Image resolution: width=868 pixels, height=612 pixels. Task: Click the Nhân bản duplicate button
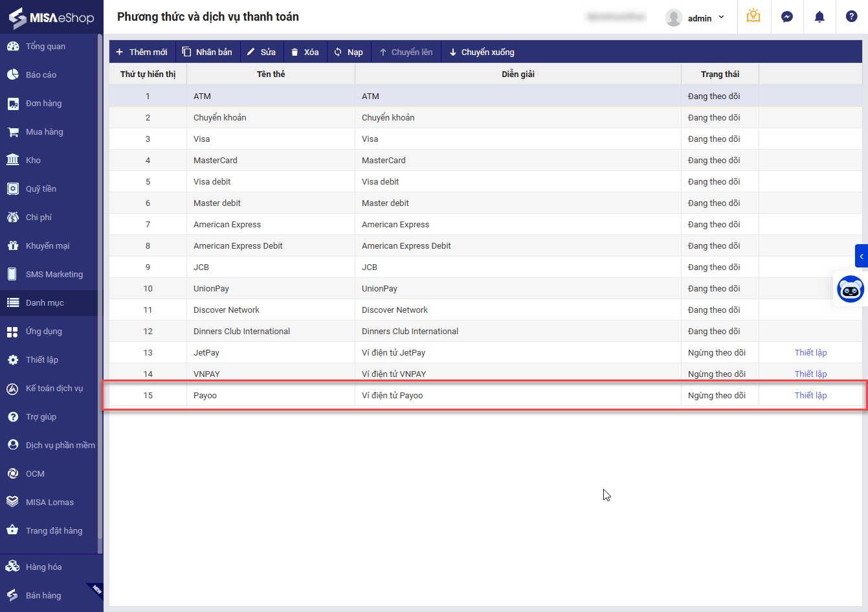click(207, 52)
